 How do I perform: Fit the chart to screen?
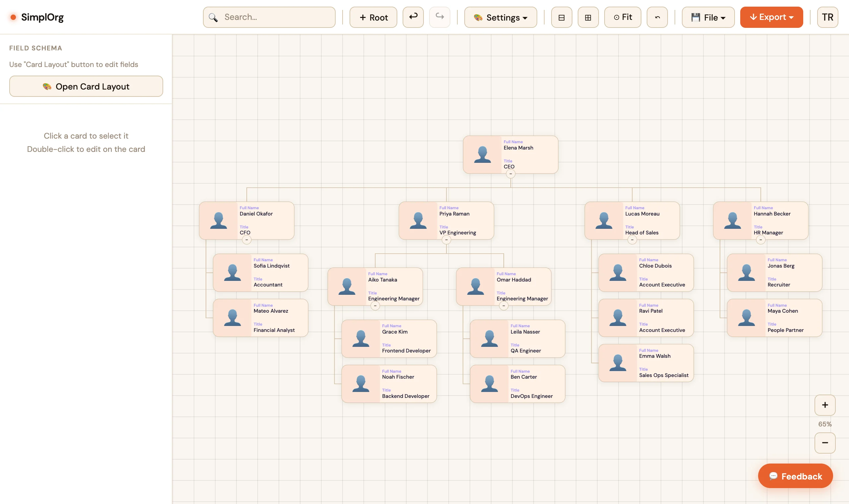click(622, 17)
